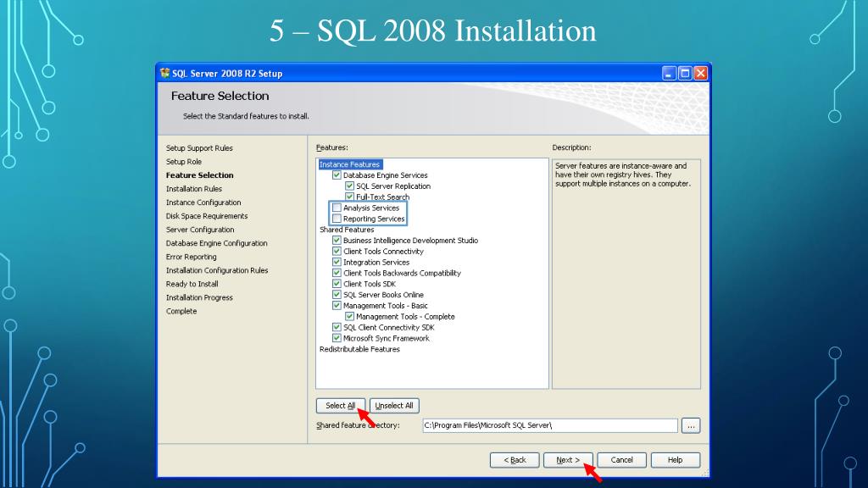Viewport: 868px width, 488px height.
Task: Click Feature Selection step in sidebar
Action: 200,175
